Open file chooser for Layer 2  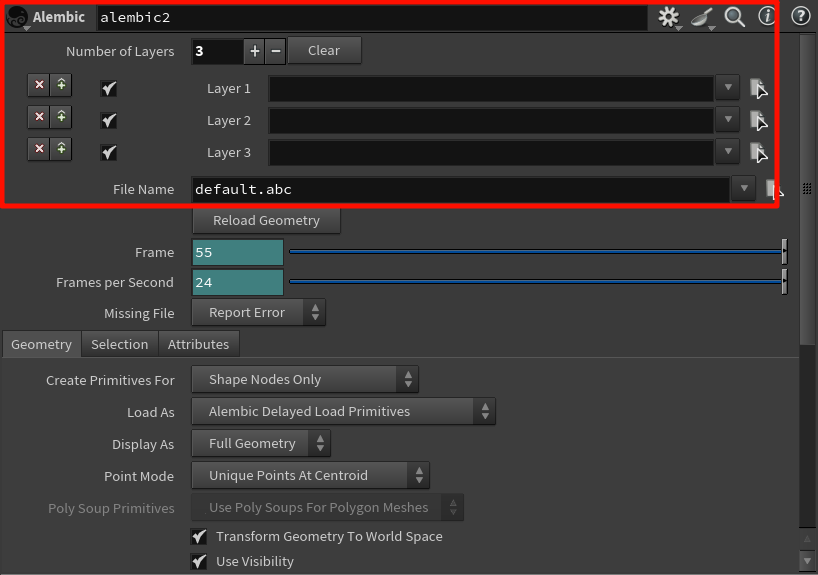(x=759, y=121)
